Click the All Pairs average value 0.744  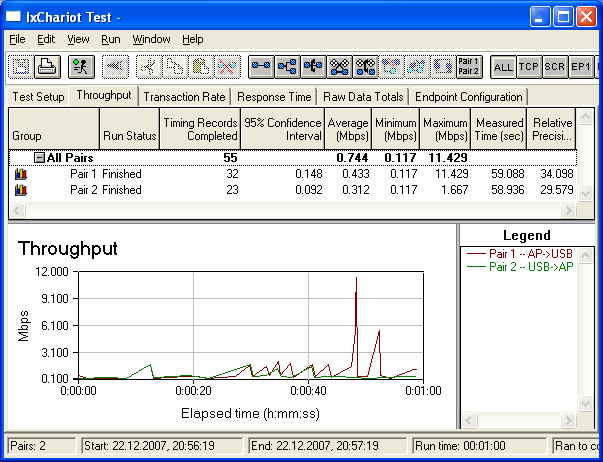(x=352, y=158)
